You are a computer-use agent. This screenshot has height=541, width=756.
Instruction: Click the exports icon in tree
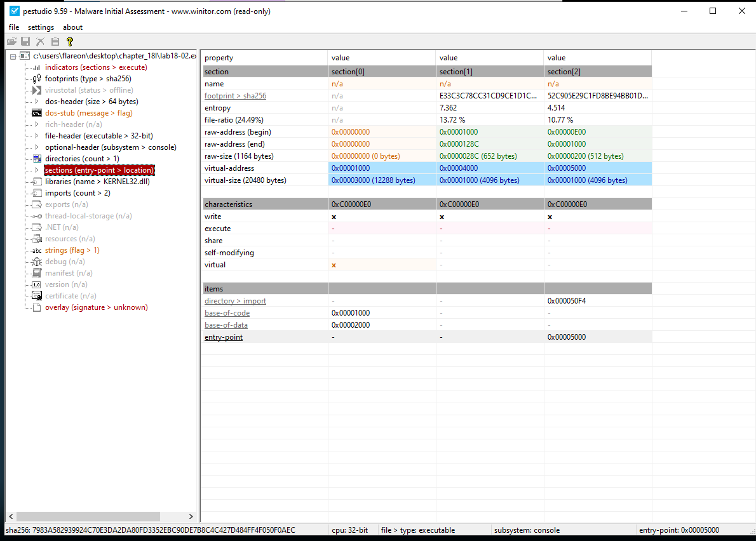click(37, 204)
